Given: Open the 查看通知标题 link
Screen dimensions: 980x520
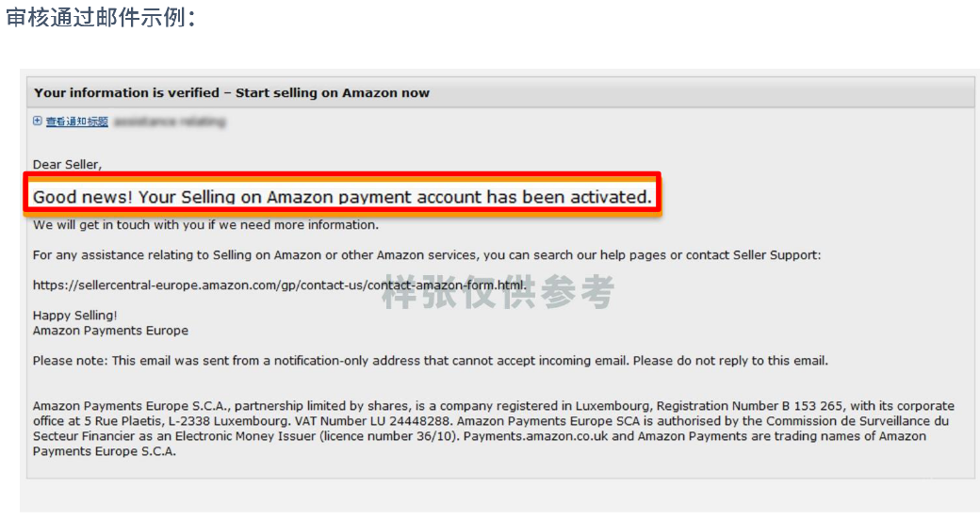Looking at the screenshot, I should pos(77,122).
